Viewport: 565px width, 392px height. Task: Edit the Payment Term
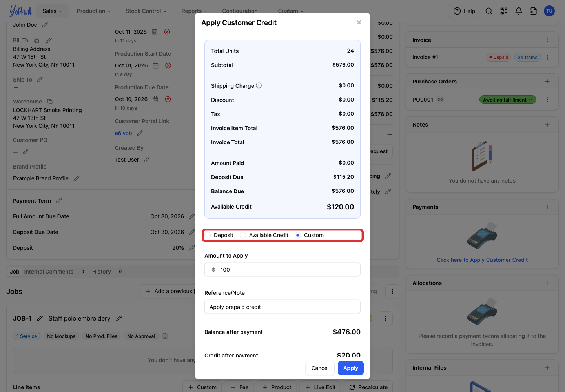tap(59, 201)
